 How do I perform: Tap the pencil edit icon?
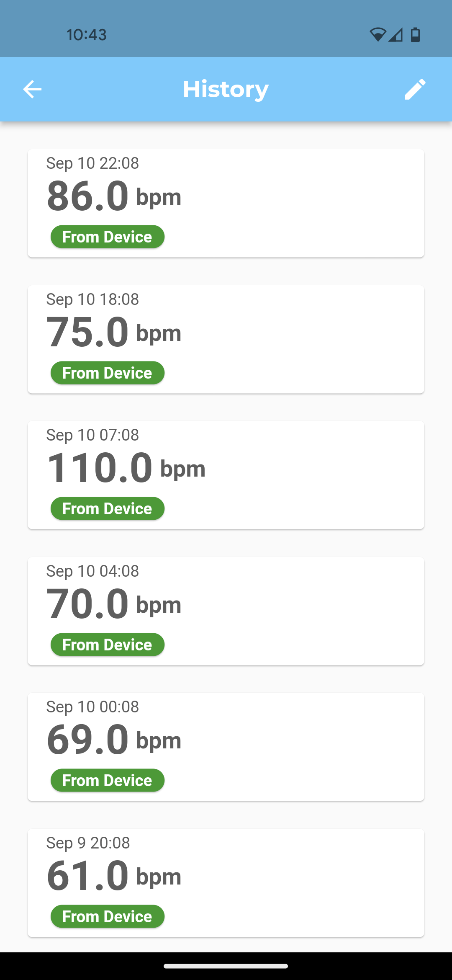click(x=415, y=89)
